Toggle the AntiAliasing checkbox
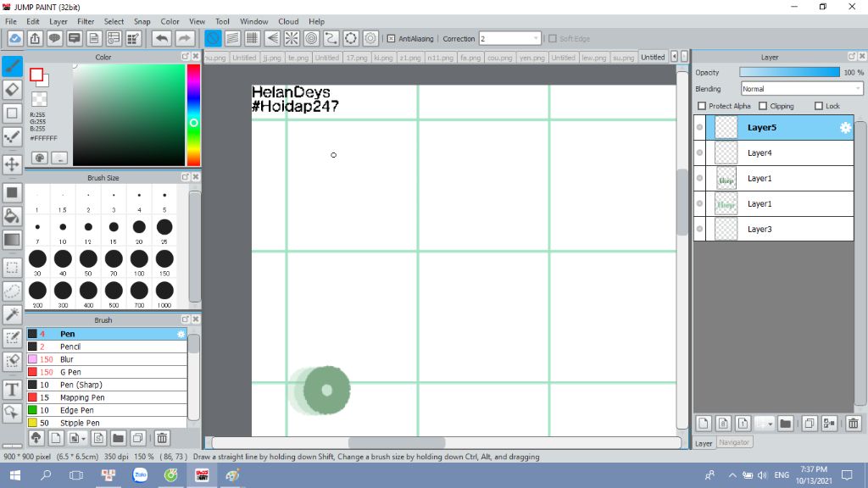Image resolution: width=868 pixels, height=488 pixels. click(x=391, y=39)
